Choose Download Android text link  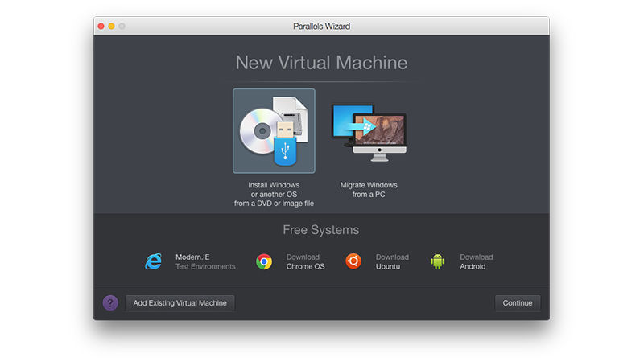pyautogui.click(x=476, y=262)
